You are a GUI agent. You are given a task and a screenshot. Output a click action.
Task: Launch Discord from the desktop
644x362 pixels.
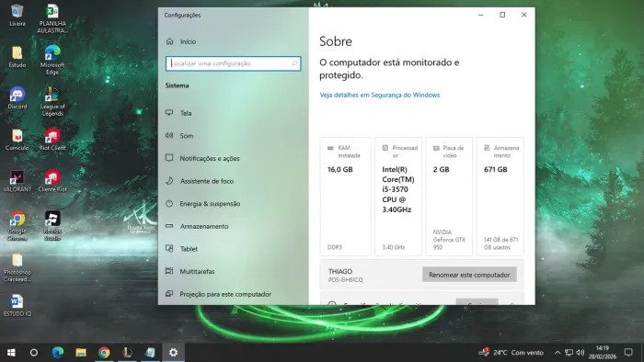coord(17,98)
